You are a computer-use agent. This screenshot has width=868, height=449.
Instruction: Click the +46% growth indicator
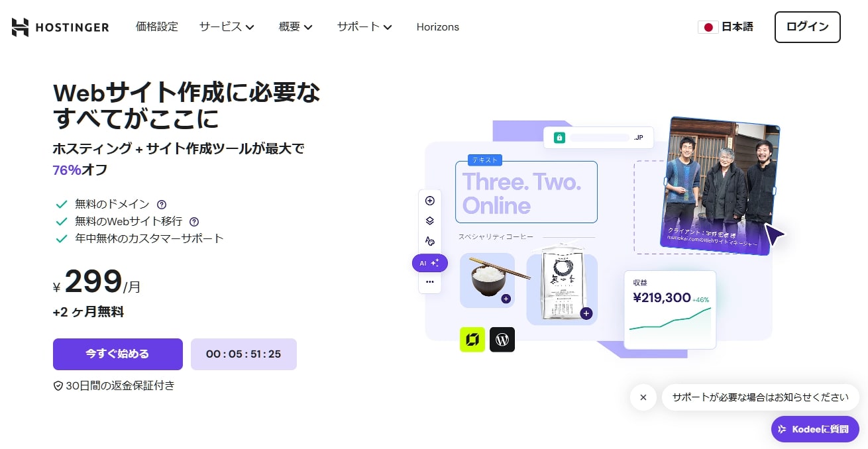coord(701,299)
